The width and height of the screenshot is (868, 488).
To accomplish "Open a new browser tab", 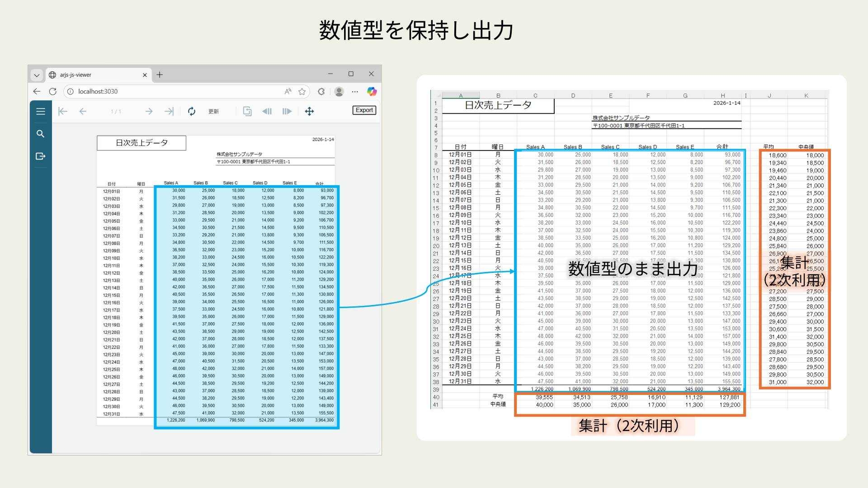I will [160, 75].
